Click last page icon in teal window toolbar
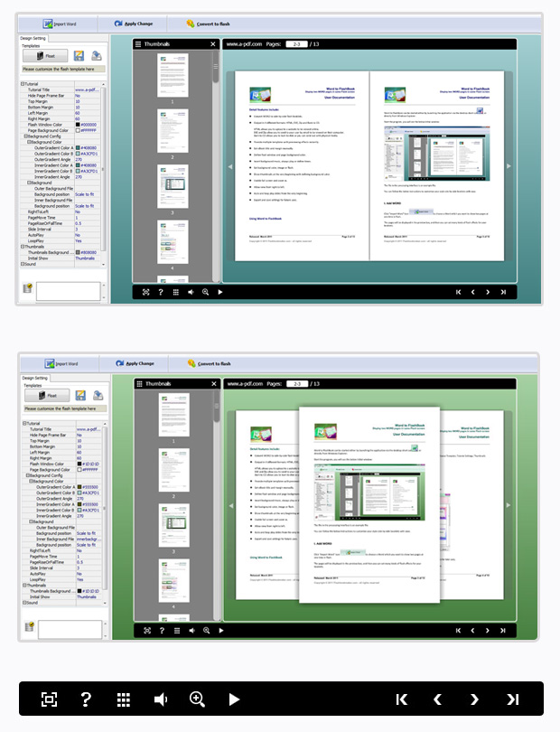This screenshot has width=560, height=732. click(503, 292)
